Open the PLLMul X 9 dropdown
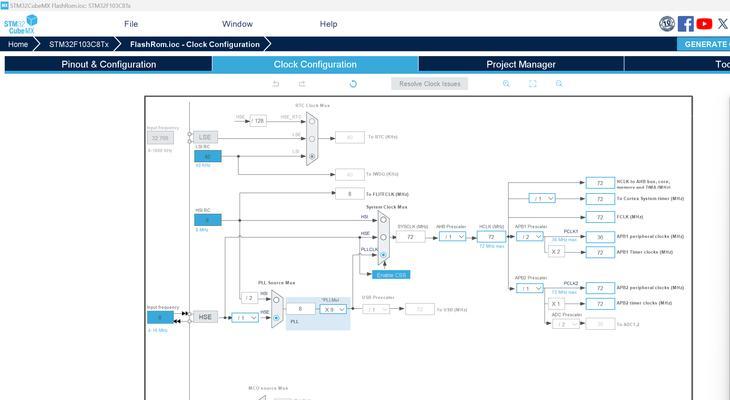The image size is (730, 400). click(x=333, y=309)
